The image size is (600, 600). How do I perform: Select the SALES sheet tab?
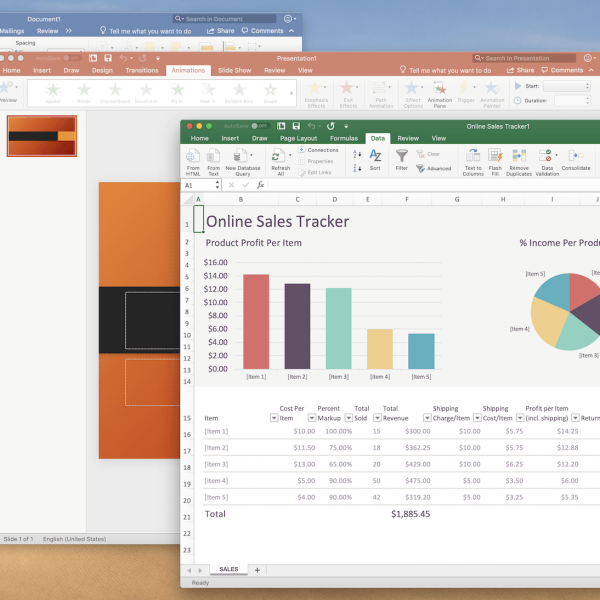[229, 569]
